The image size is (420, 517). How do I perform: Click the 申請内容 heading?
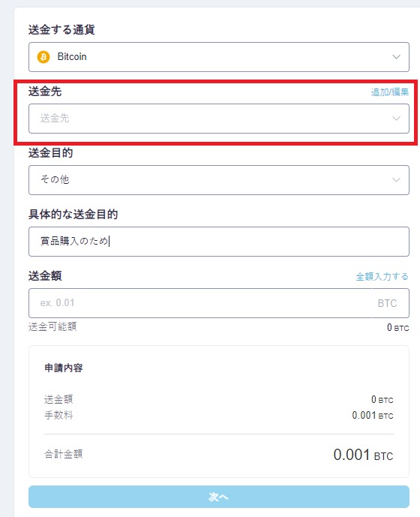pos(64,368)
